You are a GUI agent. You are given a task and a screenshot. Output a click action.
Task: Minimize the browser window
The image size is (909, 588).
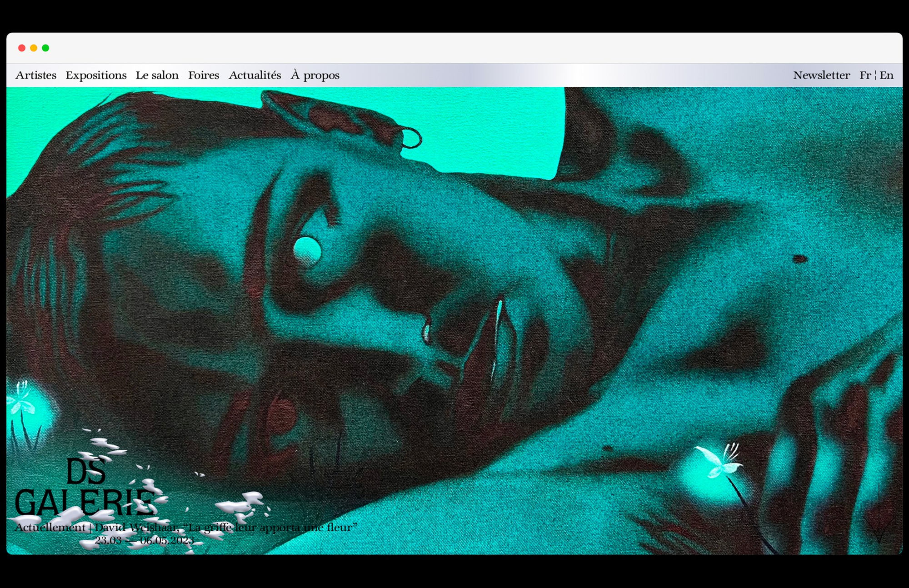[x=34, y=48]
